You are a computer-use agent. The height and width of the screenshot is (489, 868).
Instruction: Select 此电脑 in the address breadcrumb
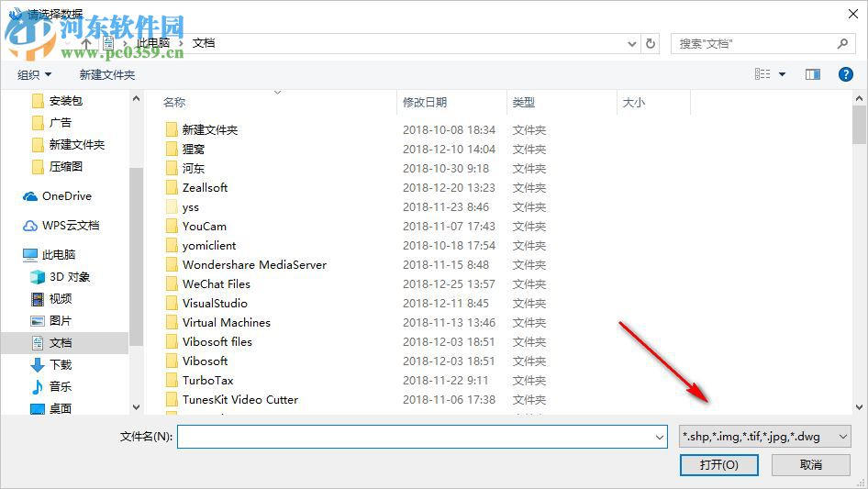pos(153,43)
